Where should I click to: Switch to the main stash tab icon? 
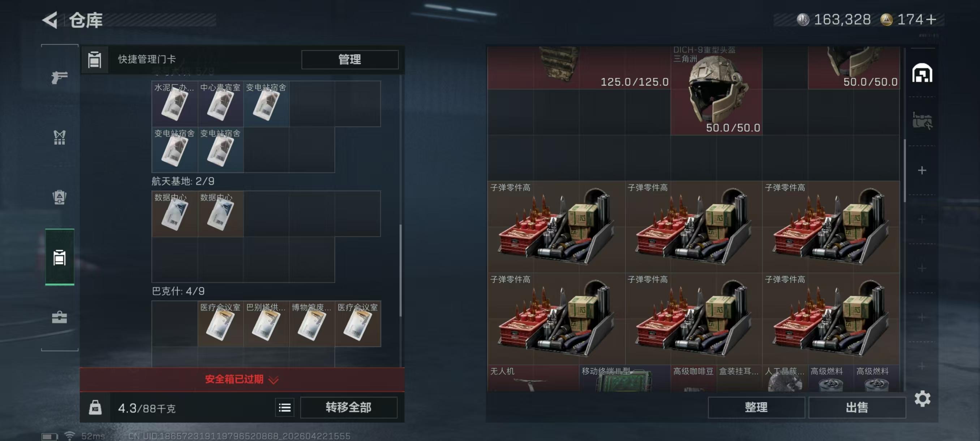tap(922, 73)
